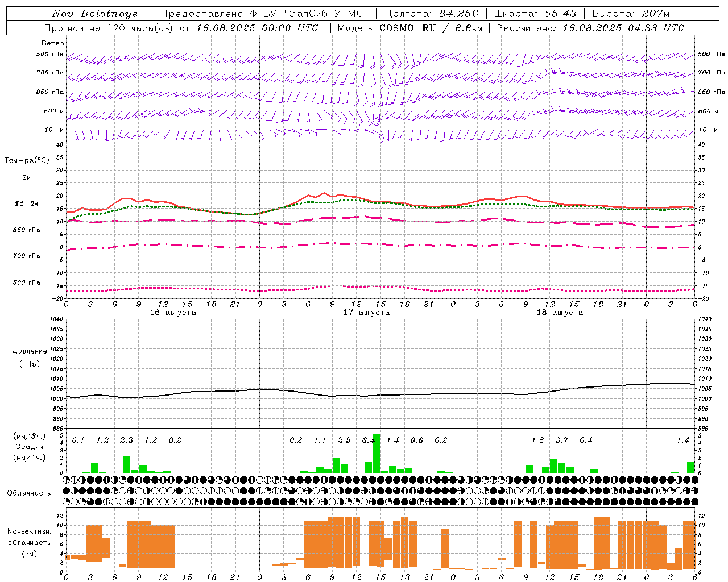
Task: Click the 'Высота: 207м' header field
Action: tap(631, 14)
